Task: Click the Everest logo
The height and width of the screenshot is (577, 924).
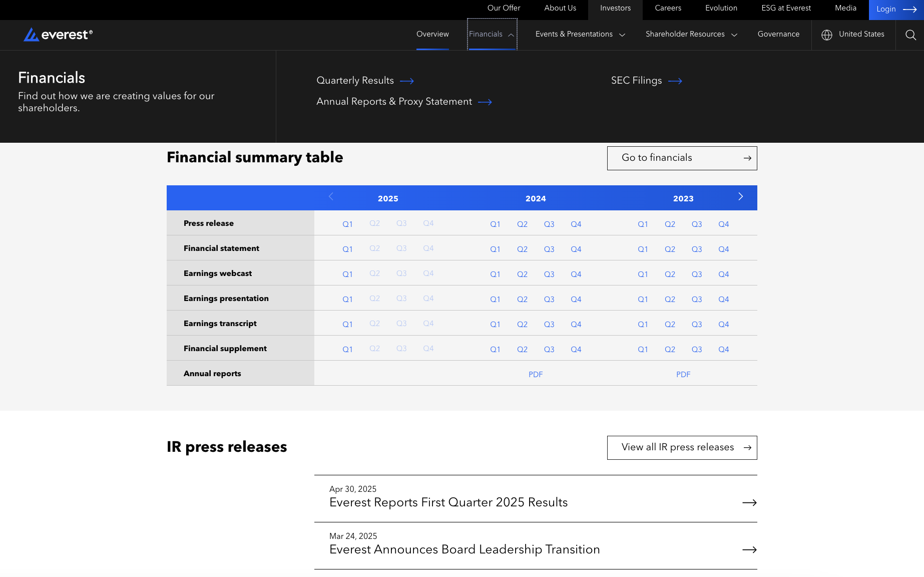Action: 58,35
